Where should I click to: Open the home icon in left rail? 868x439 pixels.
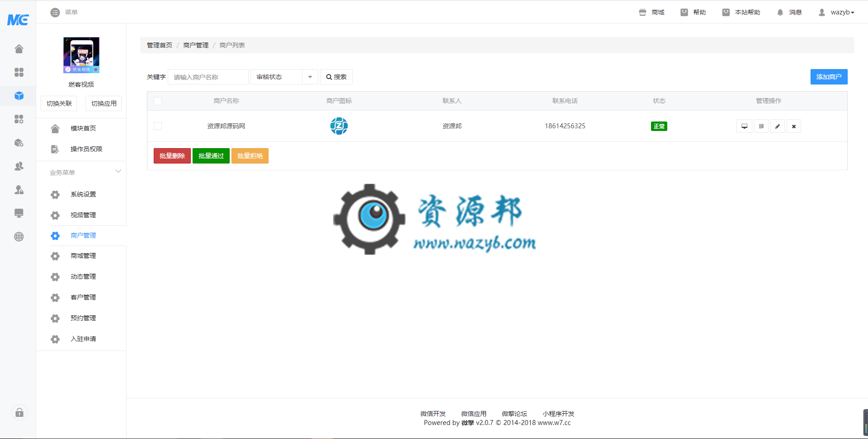tap(19, 49)
